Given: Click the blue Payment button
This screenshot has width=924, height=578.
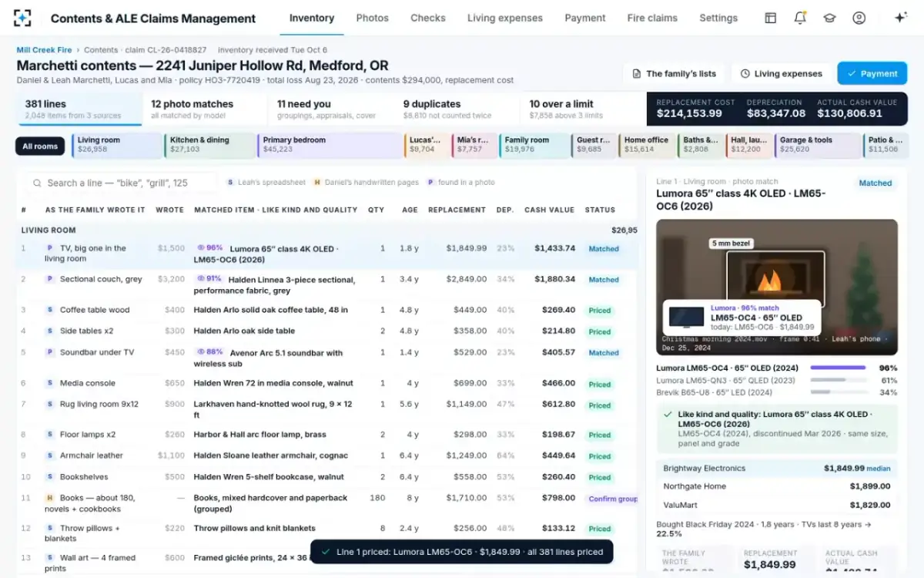Looking at the screenshot, I should click(x=872, y=74).
